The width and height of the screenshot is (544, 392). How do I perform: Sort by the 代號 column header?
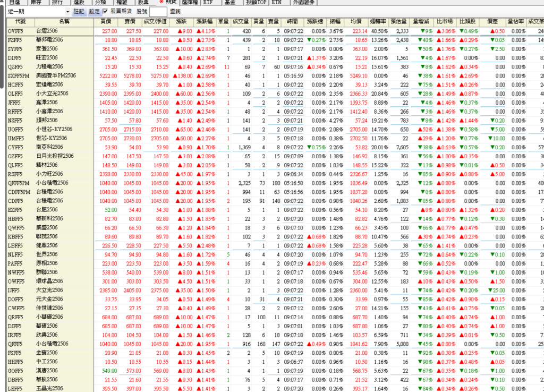pyautogui.click(x=21, y=21)
